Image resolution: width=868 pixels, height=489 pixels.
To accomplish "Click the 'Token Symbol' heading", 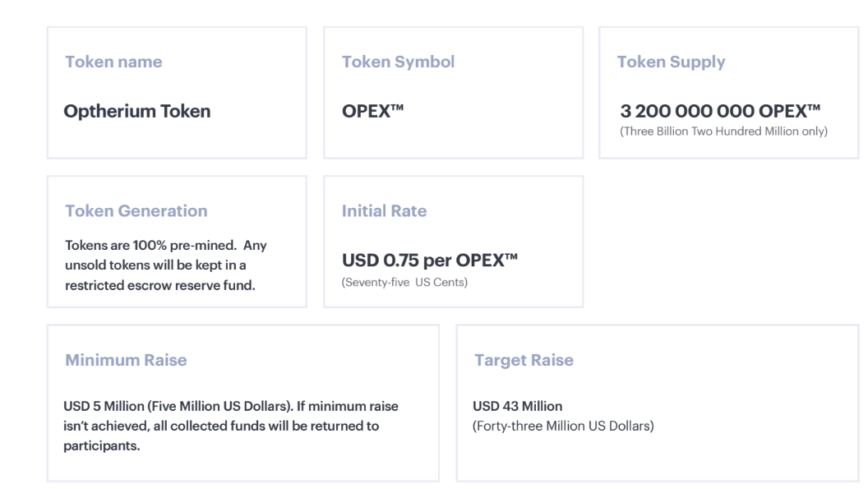I will click(x=398, y=62).
